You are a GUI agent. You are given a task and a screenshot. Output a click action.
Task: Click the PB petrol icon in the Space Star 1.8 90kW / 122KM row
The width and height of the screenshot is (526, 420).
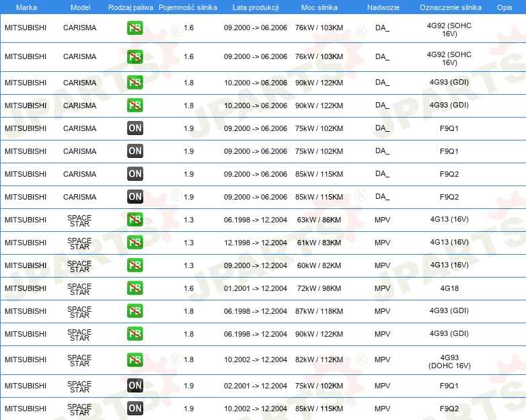tap(135, 333)
